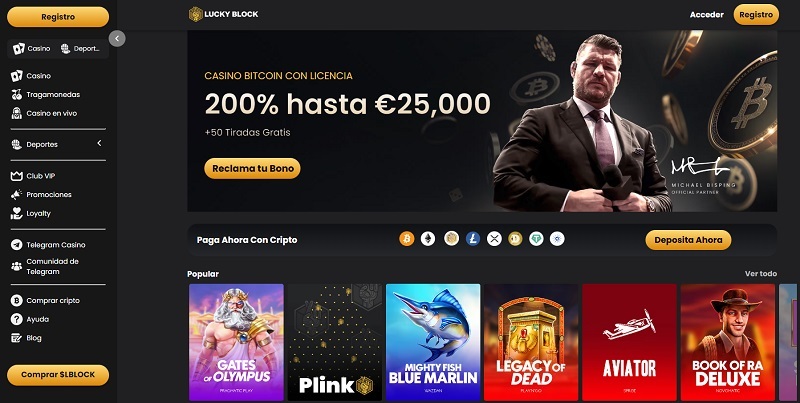Collapse the sidebar with the arrow button

point(117,38)
